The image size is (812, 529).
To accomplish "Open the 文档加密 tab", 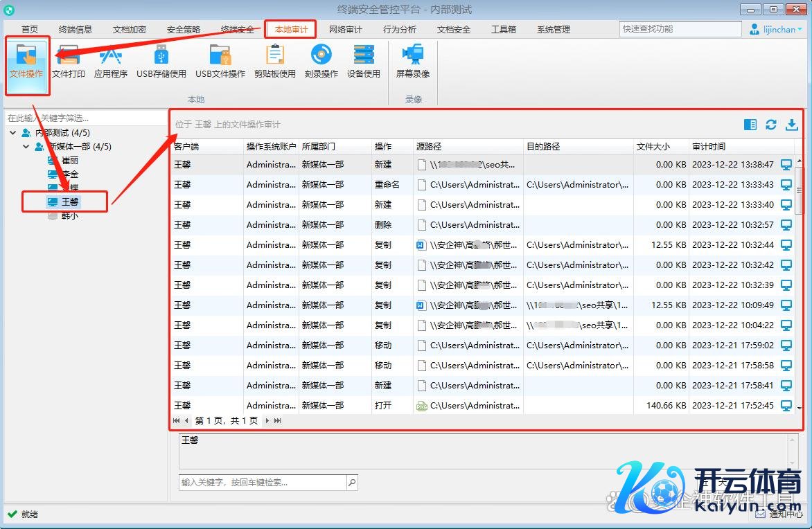I will click(x=130, y=30).
